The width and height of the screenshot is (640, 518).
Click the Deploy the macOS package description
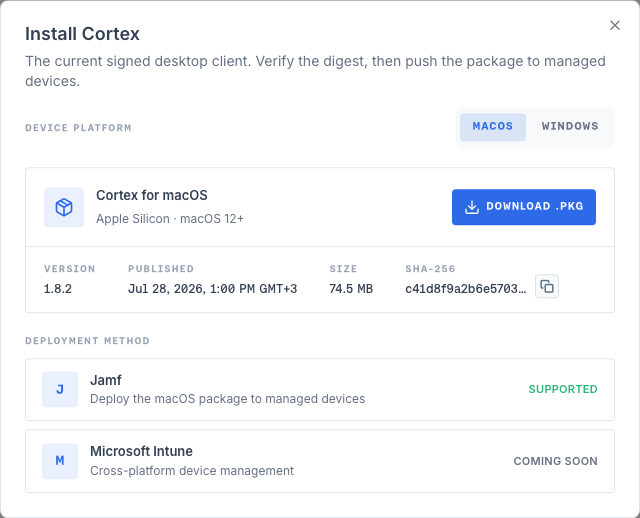point(228,399)
